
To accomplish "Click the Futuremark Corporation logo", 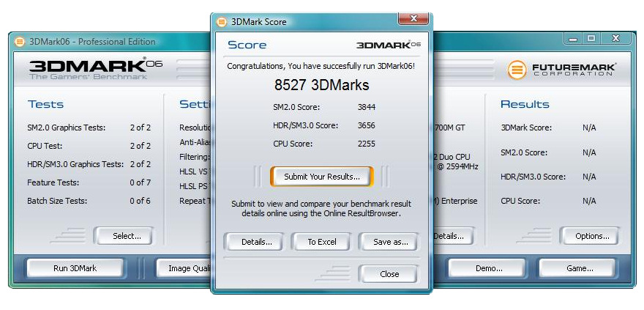I will 561,70.
